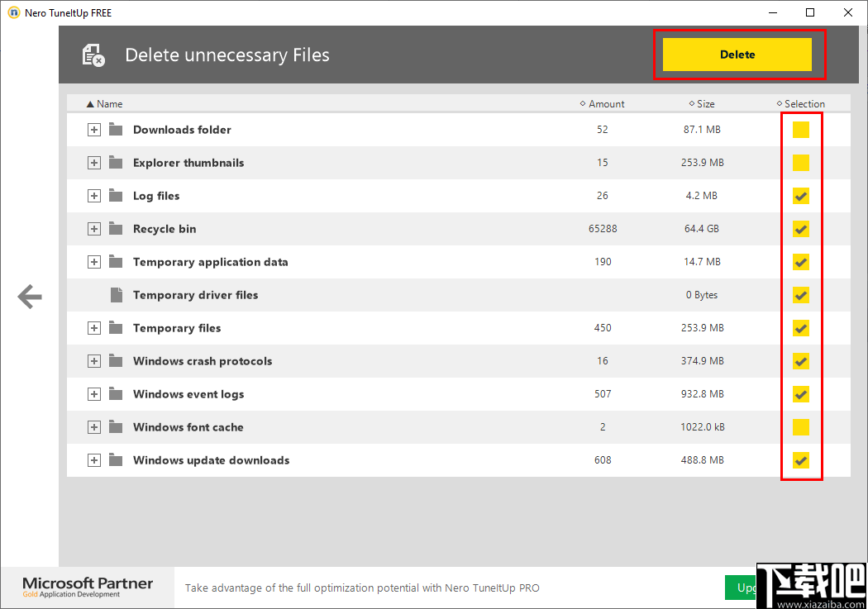Sort the list by Size column
The height and width of the screenshot is (609, 868).
pyautogui.click(x=705, y=104)
